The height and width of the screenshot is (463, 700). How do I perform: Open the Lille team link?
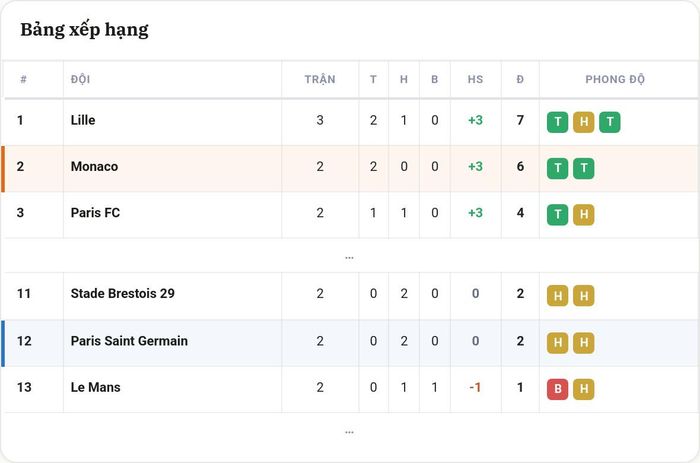click(83, 120)
